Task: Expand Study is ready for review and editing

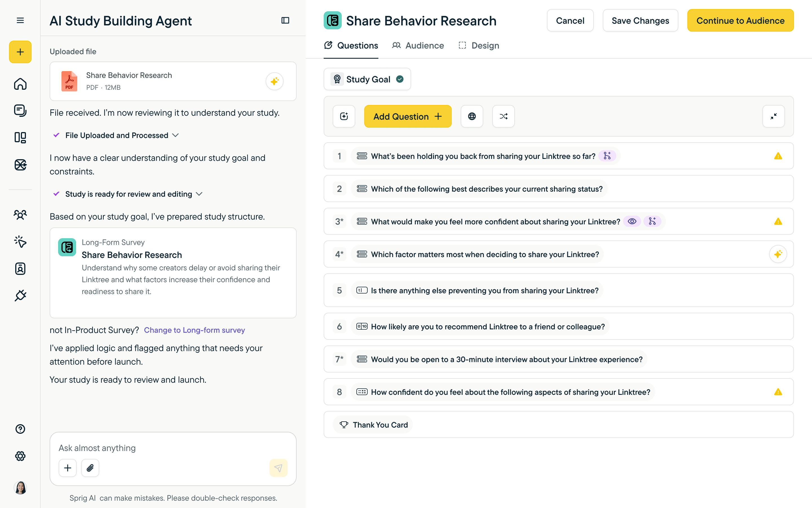Action: (128, 194)
